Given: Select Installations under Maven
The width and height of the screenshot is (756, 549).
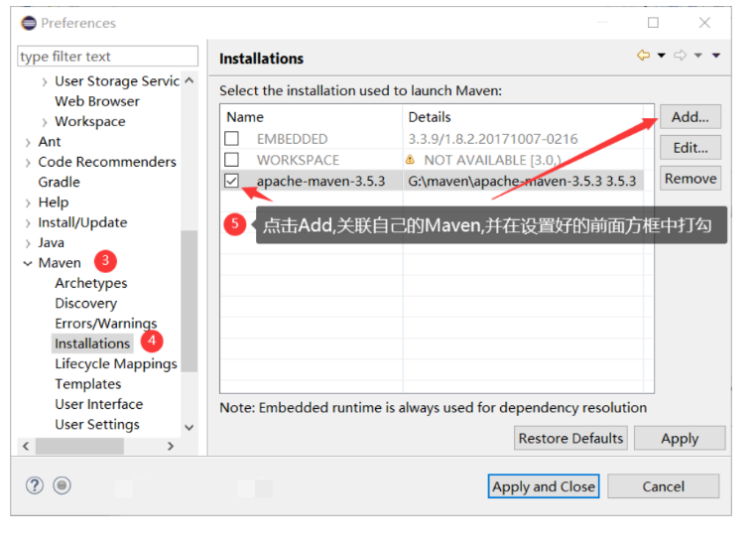Looking at the screenshot, I should pyautogui.click(x=92, y=343).
